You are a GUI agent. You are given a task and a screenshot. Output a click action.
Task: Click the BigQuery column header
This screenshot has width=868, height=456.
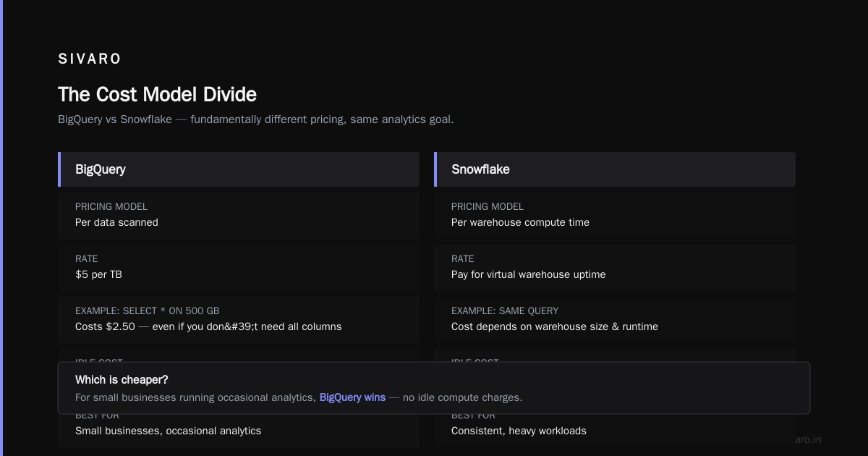(239, 169)
